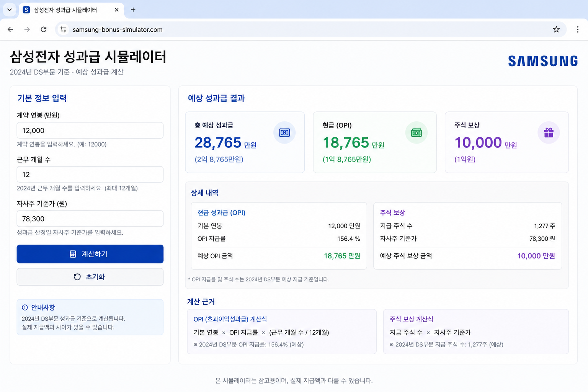Click the OPI (초과이익성과급) 계산식 title
The height and width of the screenshot is (392, 588).
230,319
